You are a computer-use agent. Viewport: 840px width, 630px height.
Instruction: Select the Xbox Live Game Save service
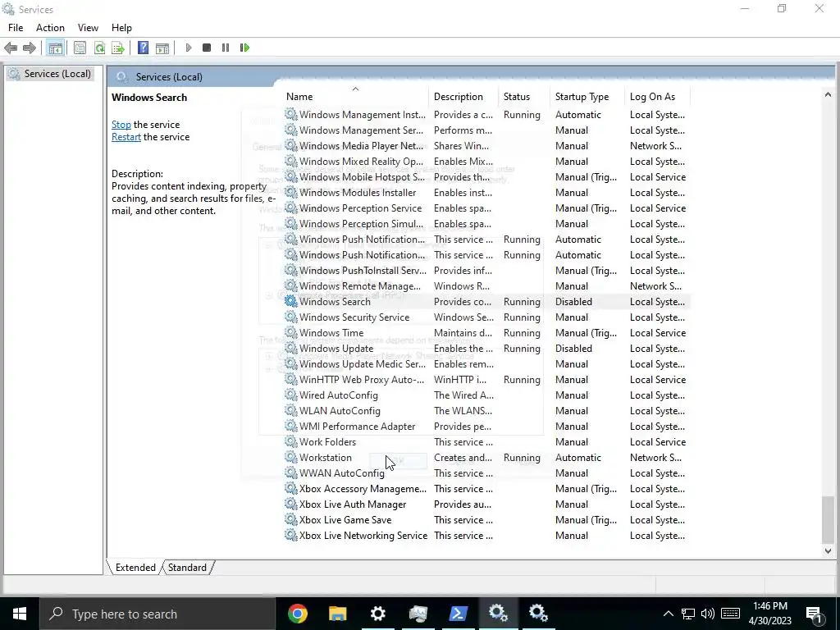click(x=486, y=519)
